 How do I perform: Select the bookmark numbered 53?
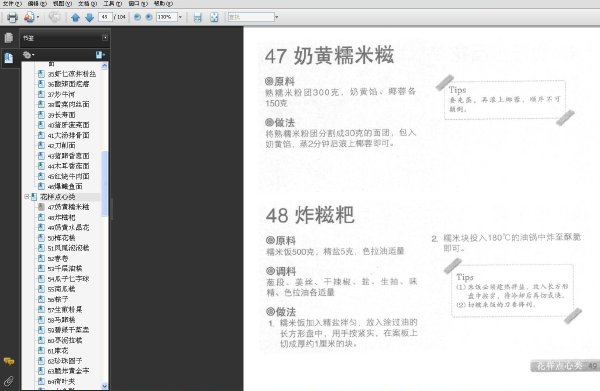65,269
